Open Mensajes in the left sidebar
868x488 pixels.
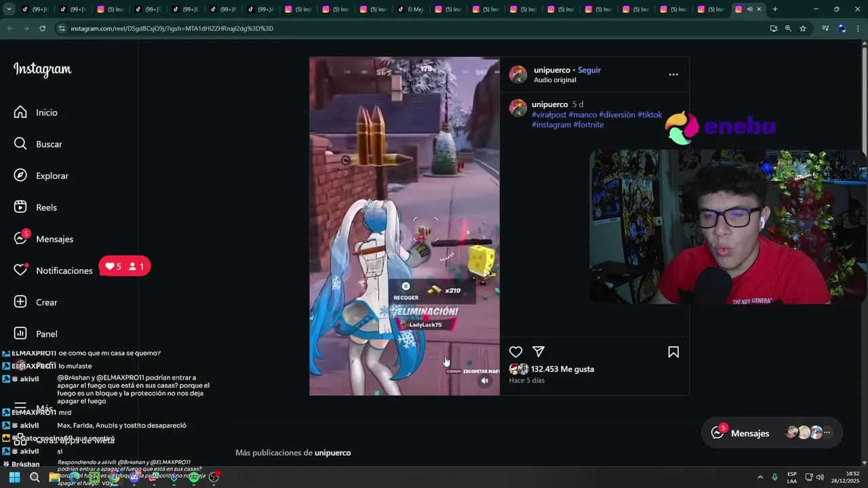tap(54, 239)
